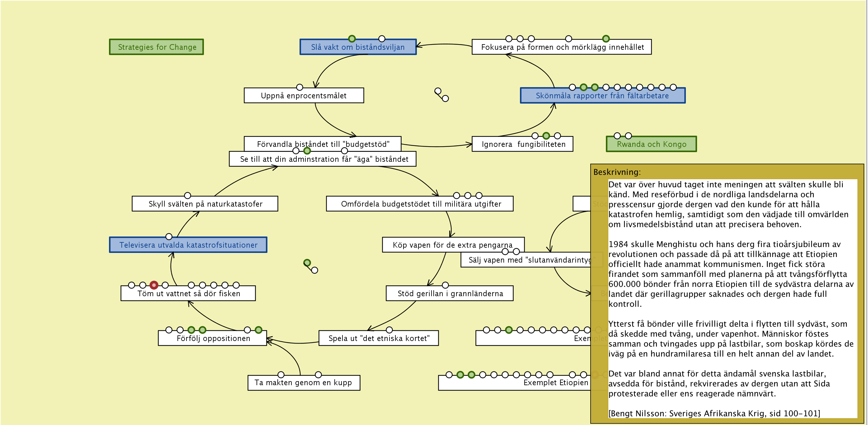Screen dimensions: 868x425
Task: Click the "Ta makten genom en kupp" node
Action: pyautogui.click(x=303, y=383)
